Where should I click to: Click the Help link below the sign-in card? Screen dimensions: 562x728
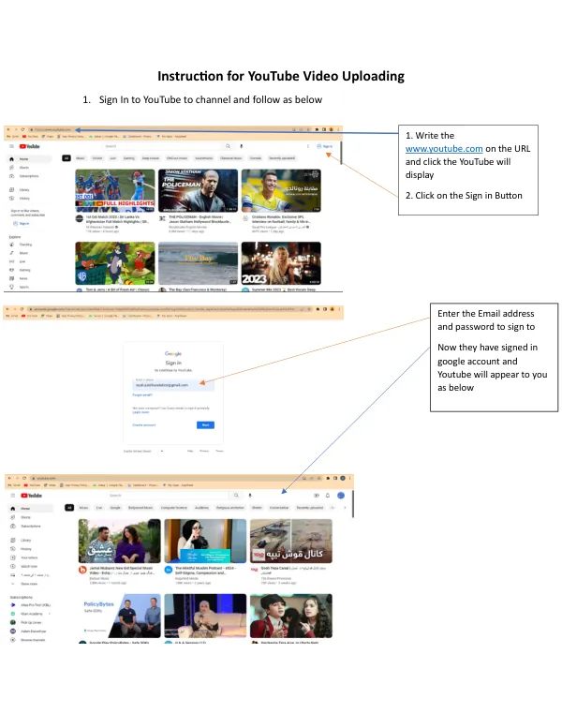[x=190, y=451]
